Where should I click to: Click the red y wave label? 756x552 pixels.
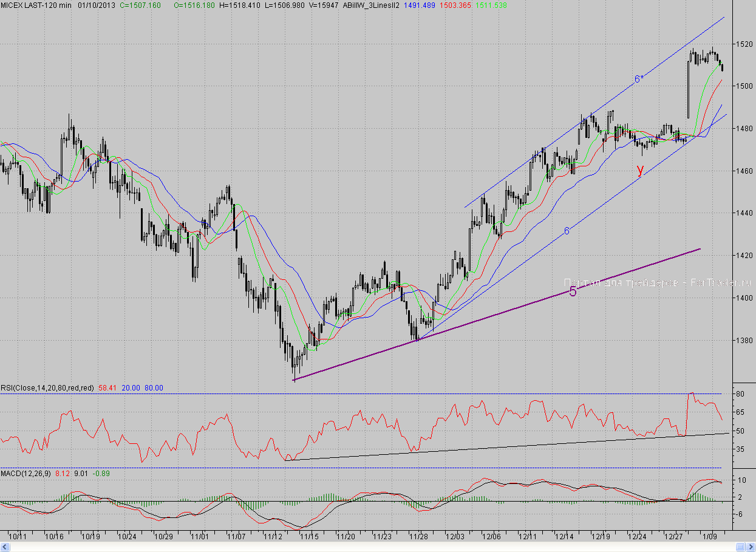point(639,169)
